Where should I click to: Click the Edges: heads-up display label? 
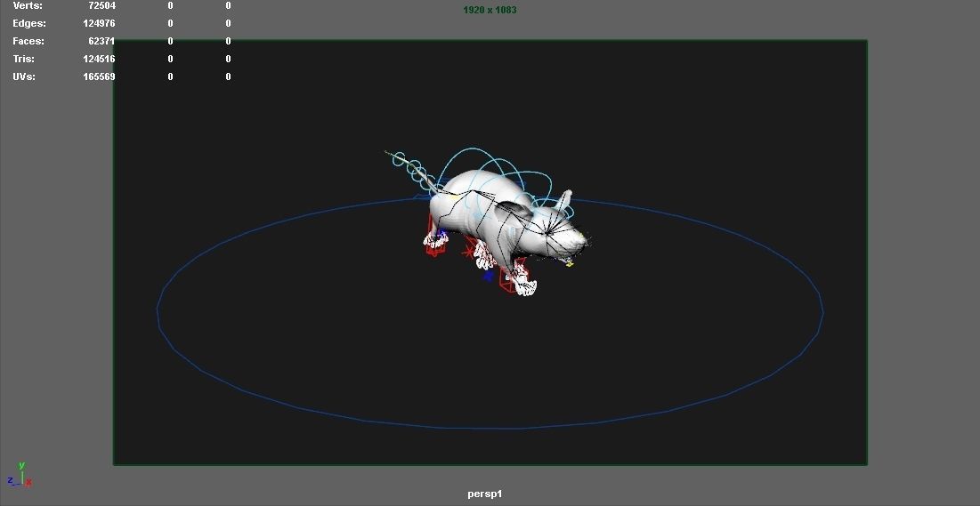coord(29,23)
